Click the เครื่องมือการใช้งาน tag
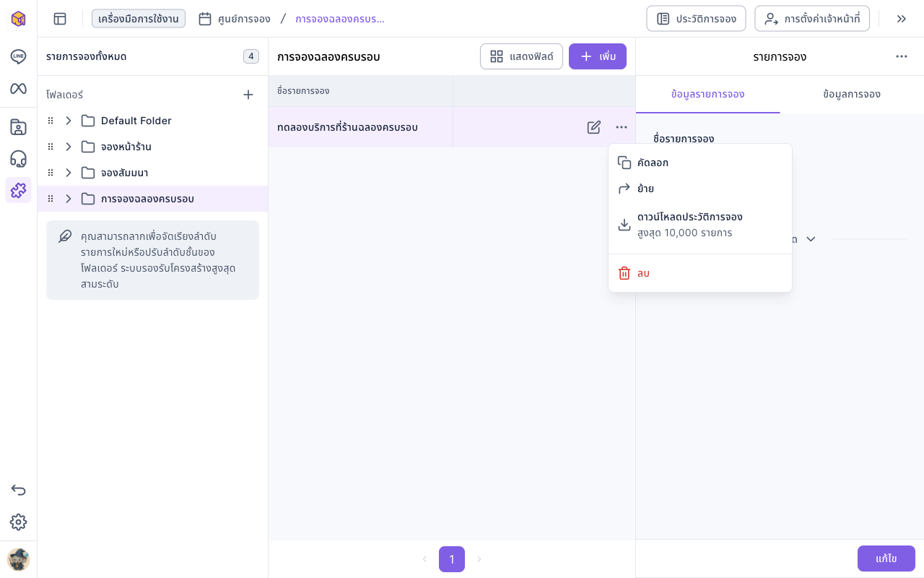Screen dimensions: 924x578 point(139,19)
